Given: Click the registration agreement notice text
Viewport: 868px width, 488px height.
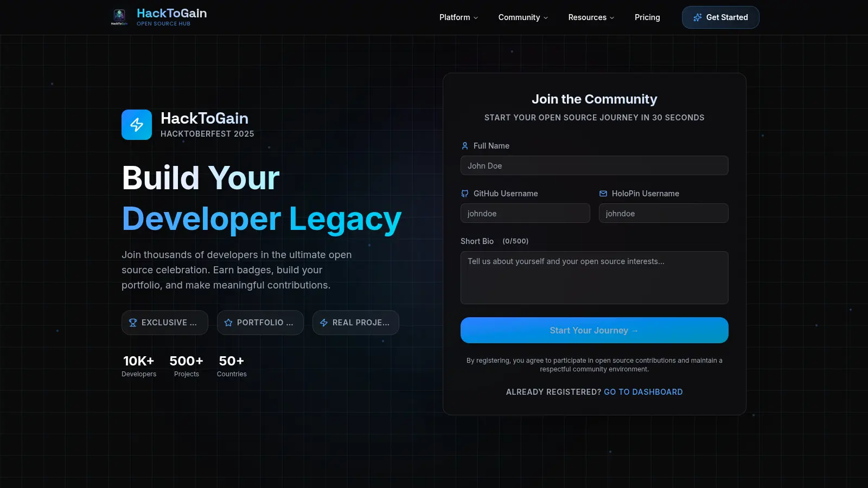Looking at the screenshot, I should [595, 365].
